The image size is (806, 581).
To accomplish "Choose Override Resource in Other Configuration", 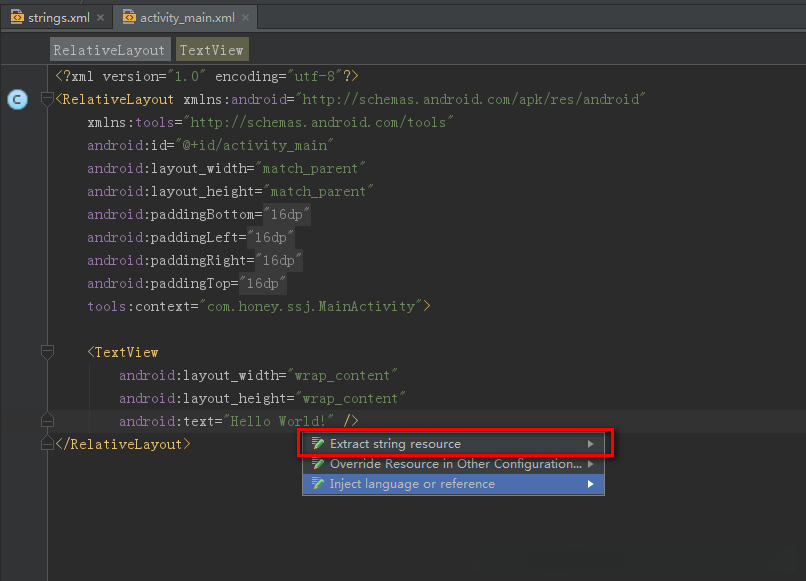I will click(x=455, y=464).
